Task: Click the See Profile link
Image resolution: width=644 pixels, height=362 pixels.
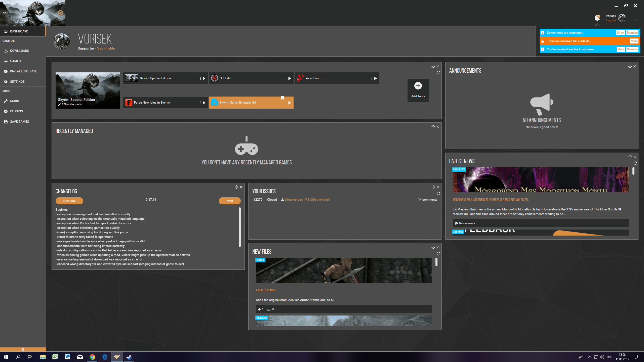Action: (106, 48)
